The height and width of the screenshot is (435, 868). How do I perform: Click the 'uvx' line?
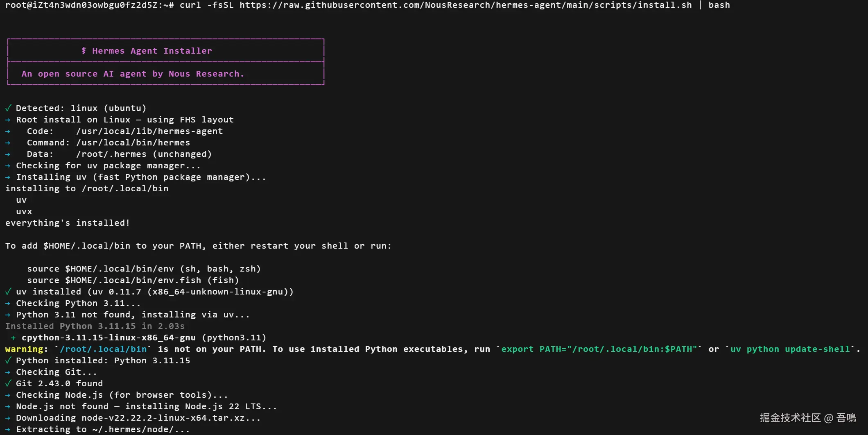tap(24, 211)
